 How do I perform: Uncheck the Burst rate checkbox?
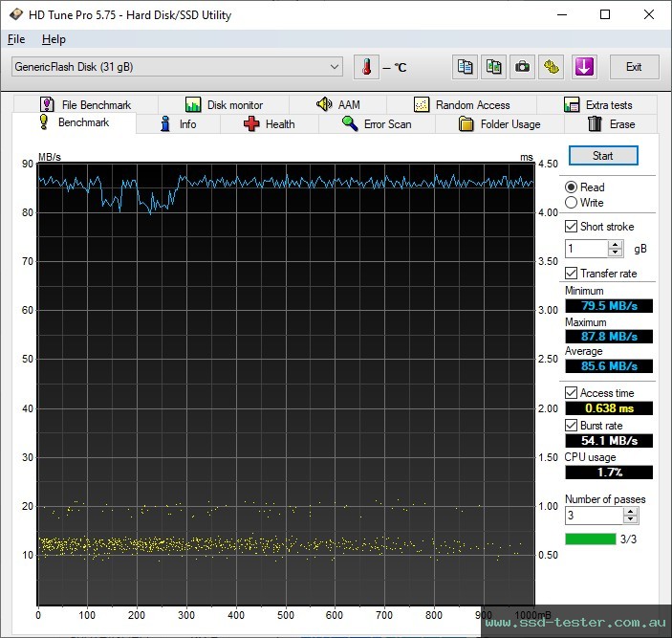click(x=572, y=426)
